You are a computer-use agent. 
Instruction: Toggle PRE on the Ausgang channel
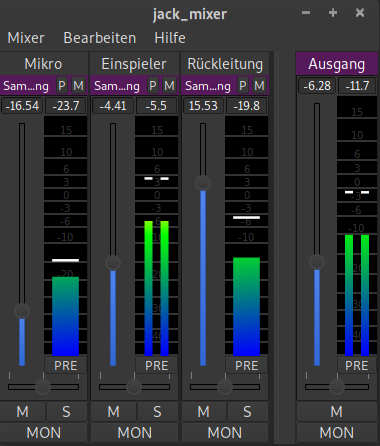357,366
